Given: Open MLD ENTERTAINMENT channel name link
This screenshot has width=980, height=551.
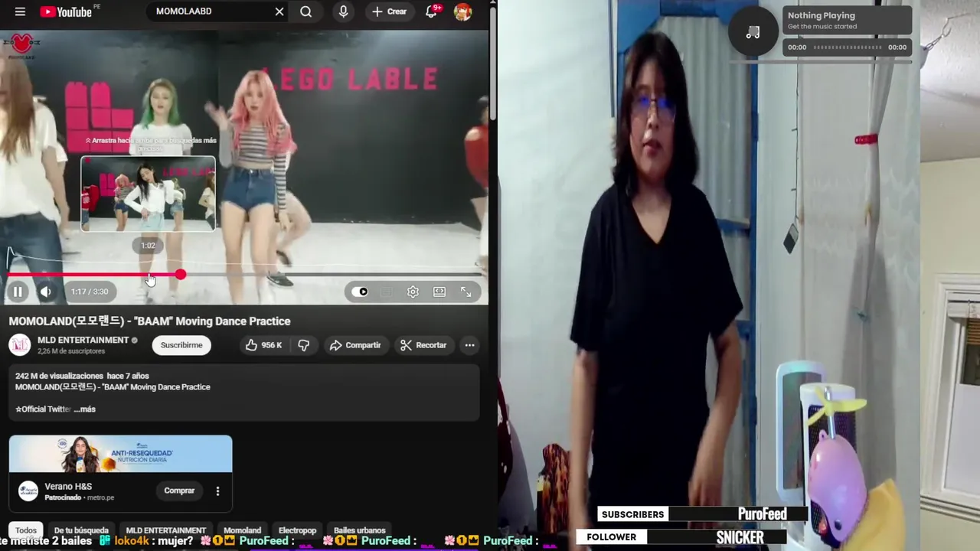Looking at the screenshot, I should click(83, 340).
